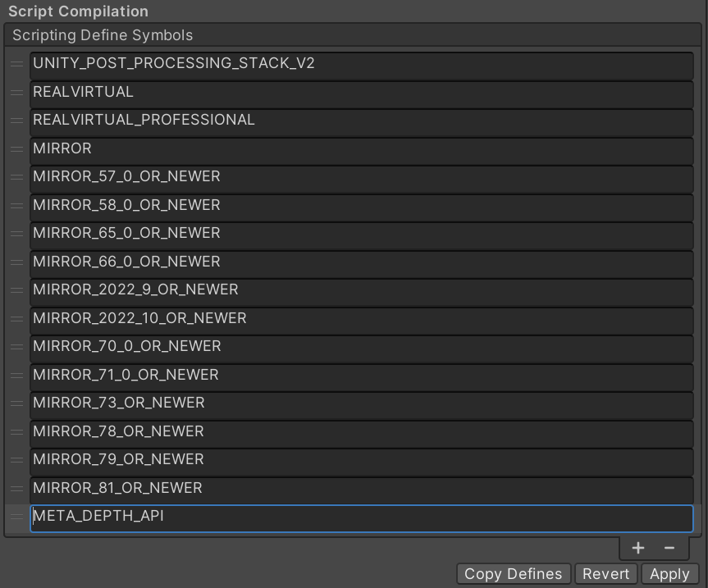Click the drag handle beside MIRROR_2022_9_OR_NEWER
The width and height of the screenshot is (708, 588).
(x=16, y=290)
